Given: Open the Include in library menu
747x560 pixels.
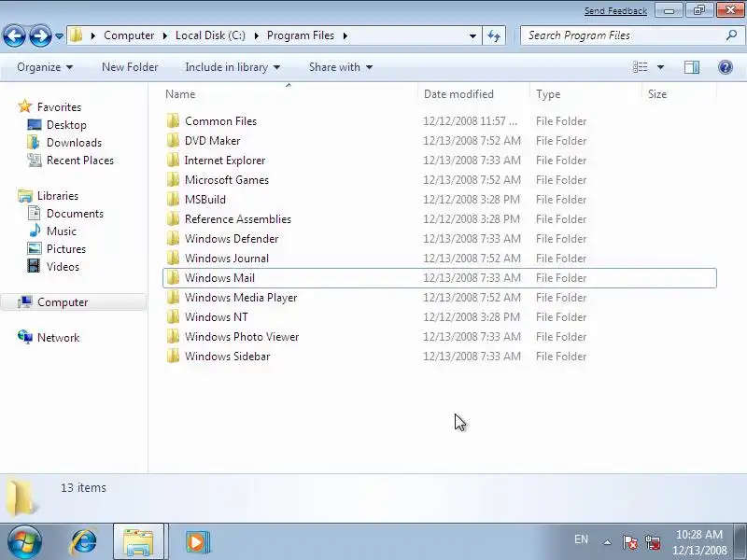Looking at the screenshot, I should click(x=233, y=67).
